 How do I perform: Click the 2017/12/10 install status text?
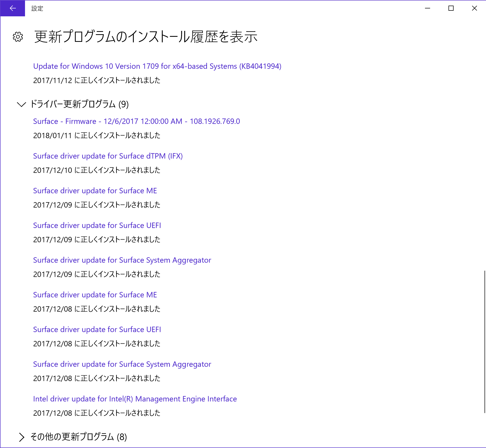(x=97, y=170)
